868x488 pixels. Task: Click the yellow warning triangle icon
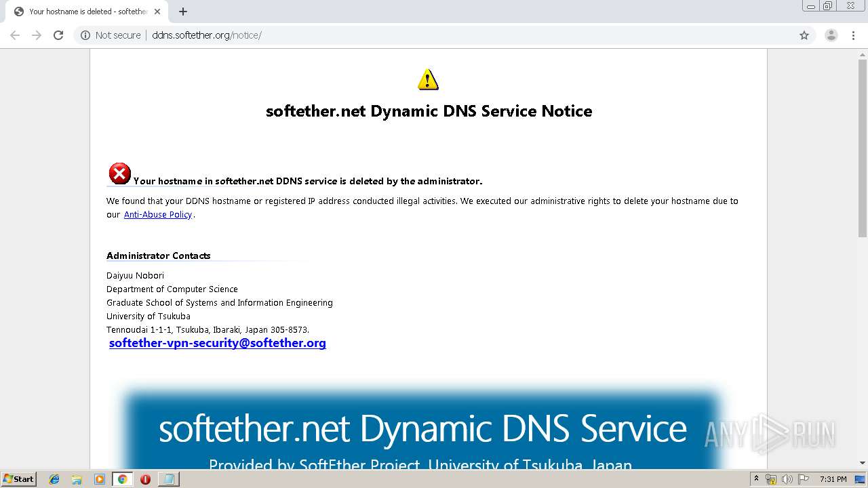pyautogui.click(x=428, y=79)
